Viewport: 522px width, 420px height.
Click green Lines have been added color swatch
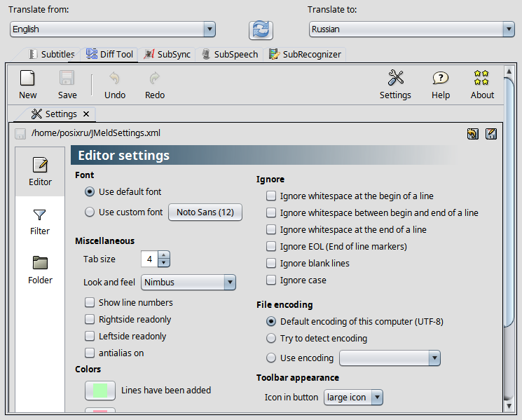click(x=100, y=391)
